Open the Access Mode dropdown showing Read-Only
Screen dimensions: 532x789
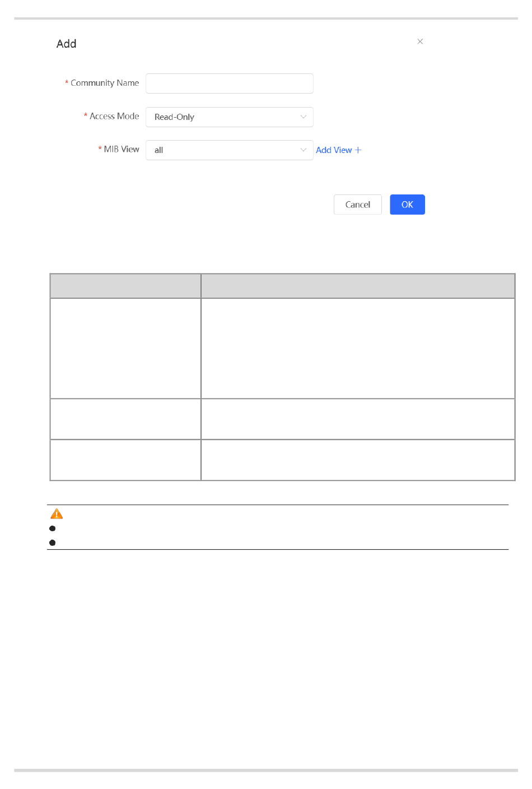(224, 117)
